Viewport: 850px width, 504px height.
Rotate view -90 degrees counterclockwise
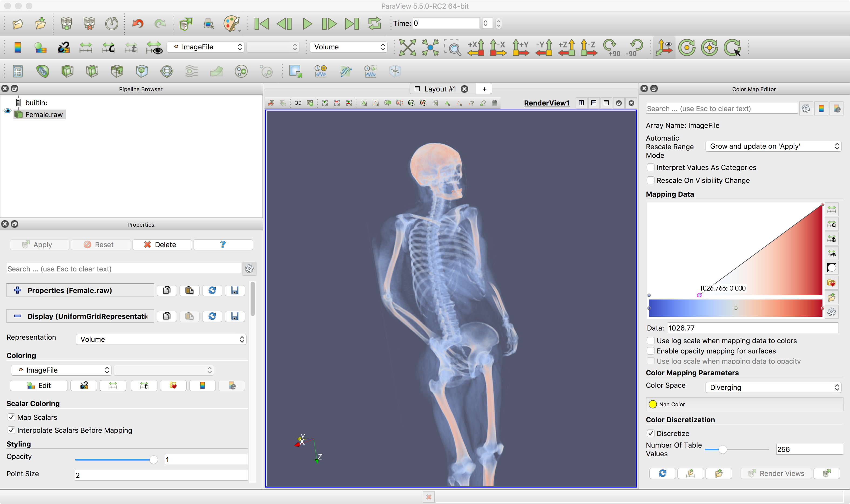[635, 47]
